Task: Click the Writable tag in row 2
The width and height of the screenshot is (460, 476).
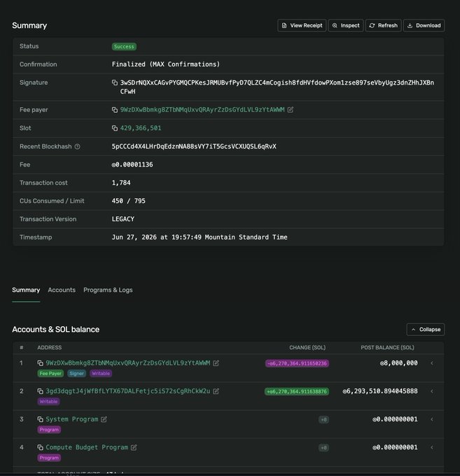Action: coord(48,402)
